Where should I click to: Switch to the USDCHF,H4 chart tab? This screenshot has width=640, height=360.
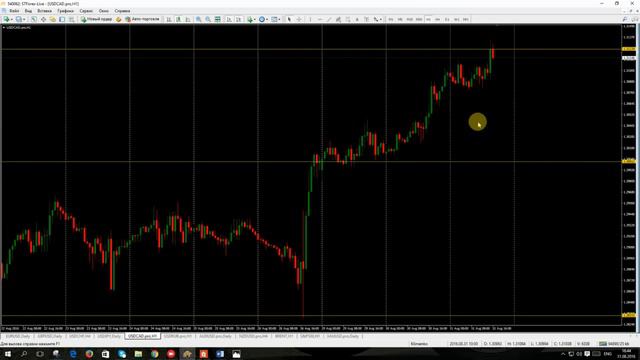pos(80,336)
